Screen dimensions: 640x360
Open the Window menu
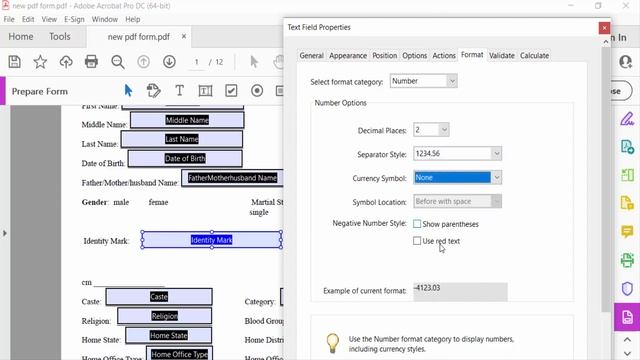pos(104,19)
